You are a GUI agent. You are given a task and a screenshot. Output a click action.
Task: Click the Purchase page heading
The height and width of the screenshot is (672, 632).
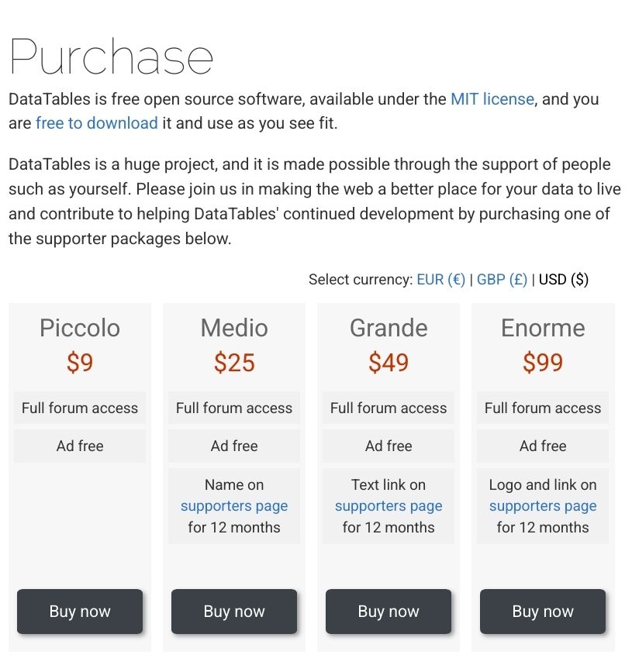coord(111,57)
